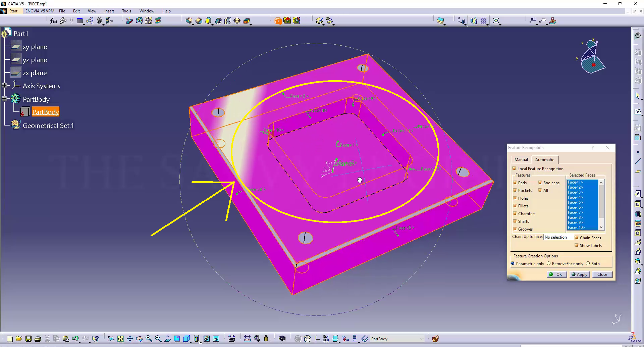Select the RemoveFace only radio option
The image size is (644, 347).
coord(549,263)
